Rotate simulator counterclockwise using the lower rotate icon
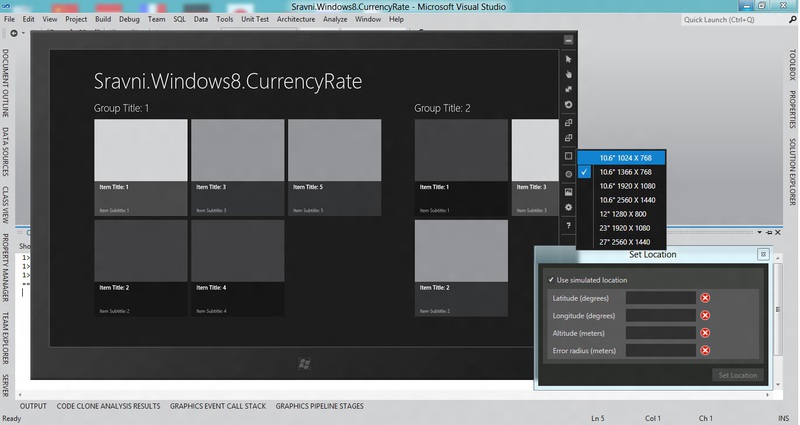The image size is (800, 425). point(568,138)
